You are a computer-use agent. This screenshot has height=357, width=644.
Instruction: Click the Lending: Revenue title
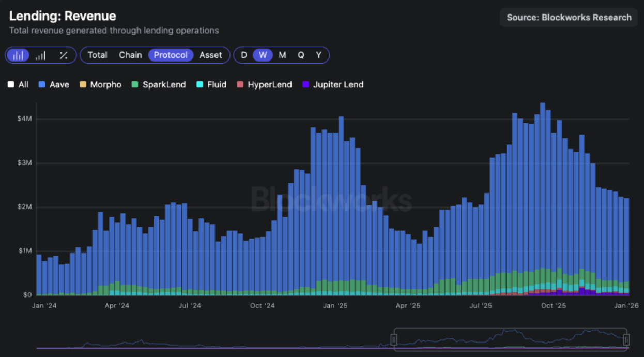[63, 16]
